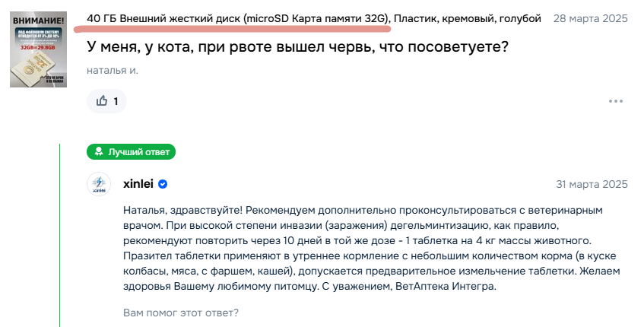Click the thumbs-up like icon
The height and width of the screenshot is (327, 644).
coord(101,100)
